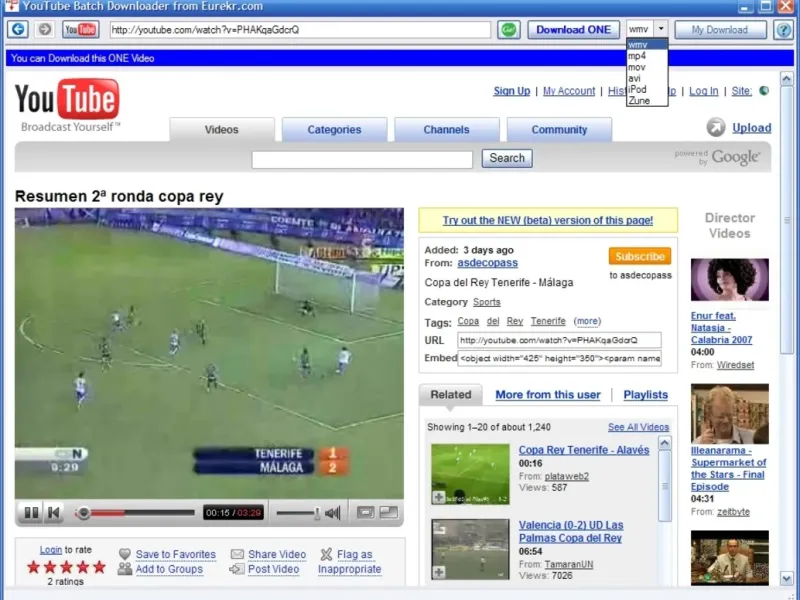The height and width of the screenshot is (600, 800).
Task: Click the YouTube search text field
Action: coord(362,160)
